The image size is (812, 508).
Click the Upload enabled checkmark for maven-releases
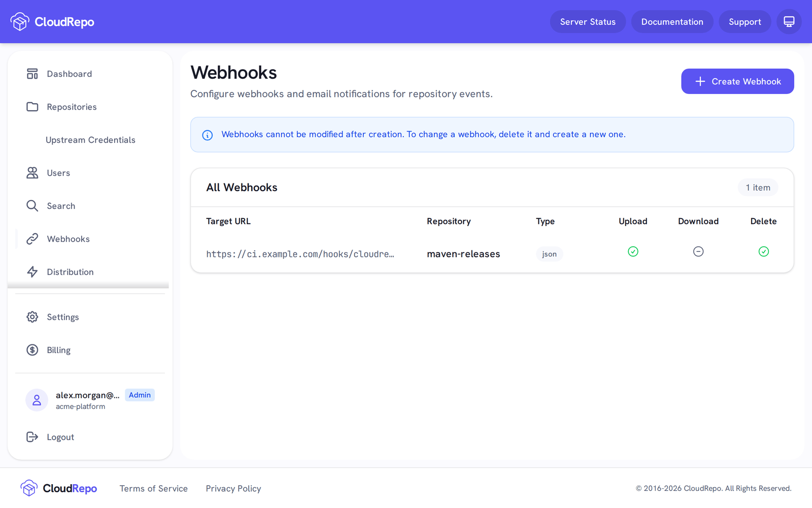(633, 251)
